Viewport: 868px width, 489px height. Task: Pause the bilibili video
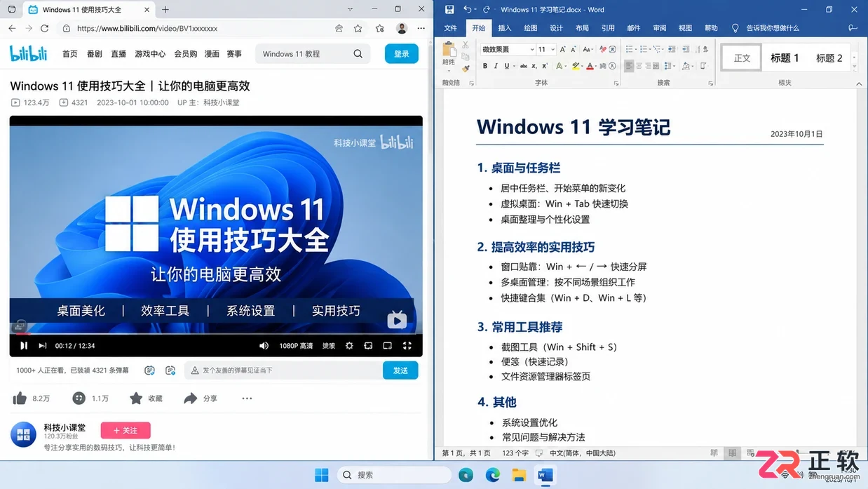pyautogui.click(x=24, y=346)
